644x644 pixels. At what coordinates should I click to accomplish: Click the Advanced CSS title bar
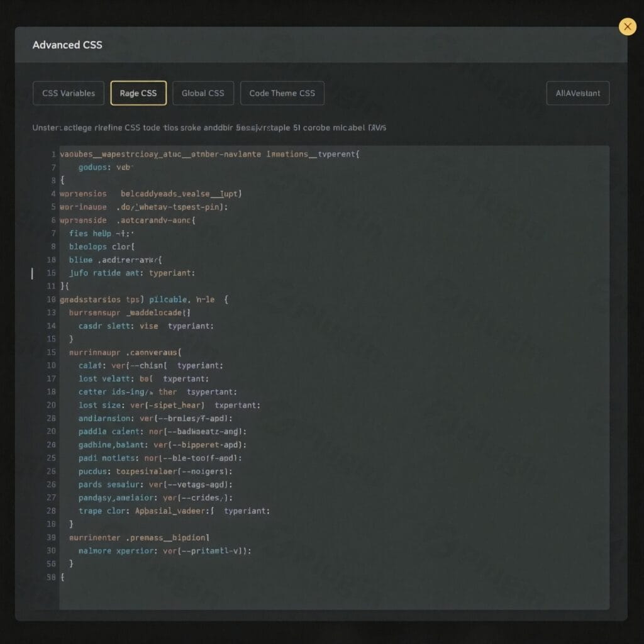pyautogui.click(x=67, y=45)
